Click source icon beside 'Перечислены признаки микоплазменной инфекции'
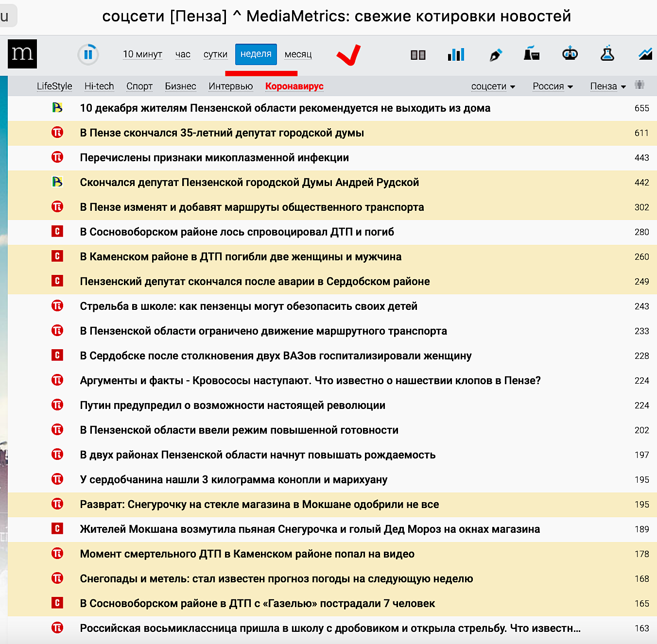This screenshot has width=657, height=644. (57, 157)
